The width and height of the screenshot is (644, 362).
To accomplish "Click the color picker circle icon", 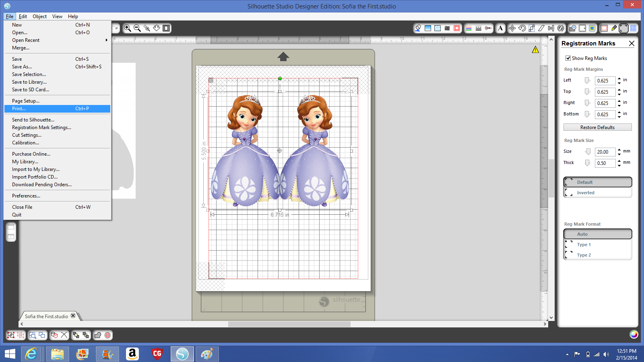I will [x=634, y=334].
